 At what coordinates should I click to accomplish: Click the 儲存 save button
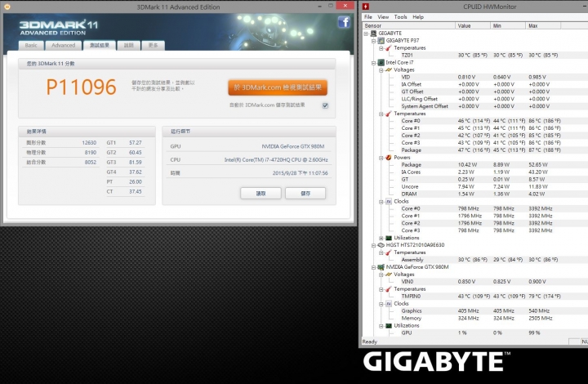305,194
